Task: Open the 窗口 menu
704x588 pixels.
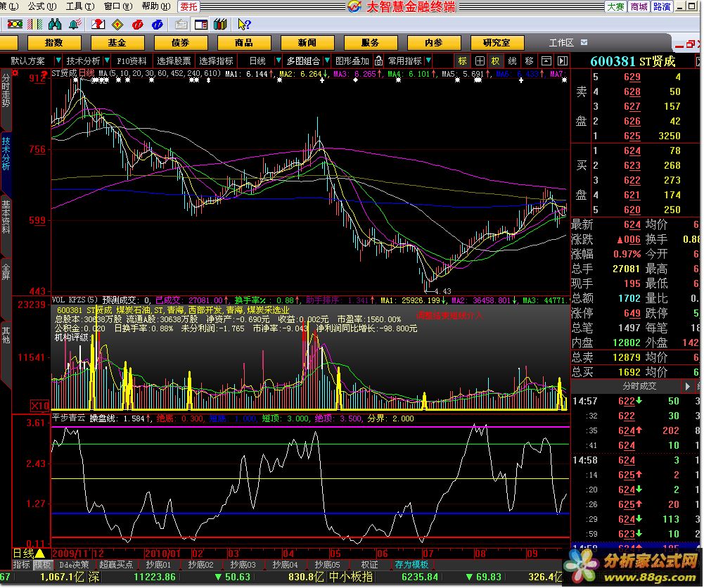Action: click(118, 6)
